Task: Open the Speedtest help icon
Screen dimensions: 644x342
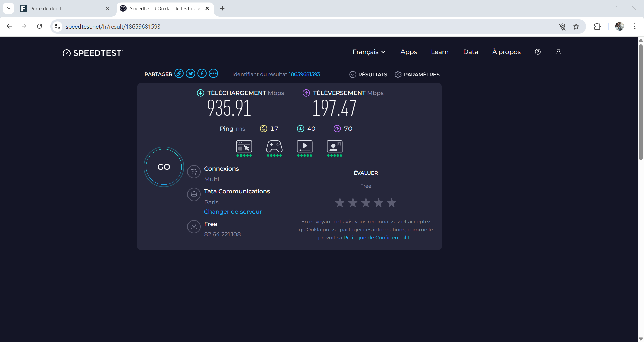Action: click(x=538, y=52)
